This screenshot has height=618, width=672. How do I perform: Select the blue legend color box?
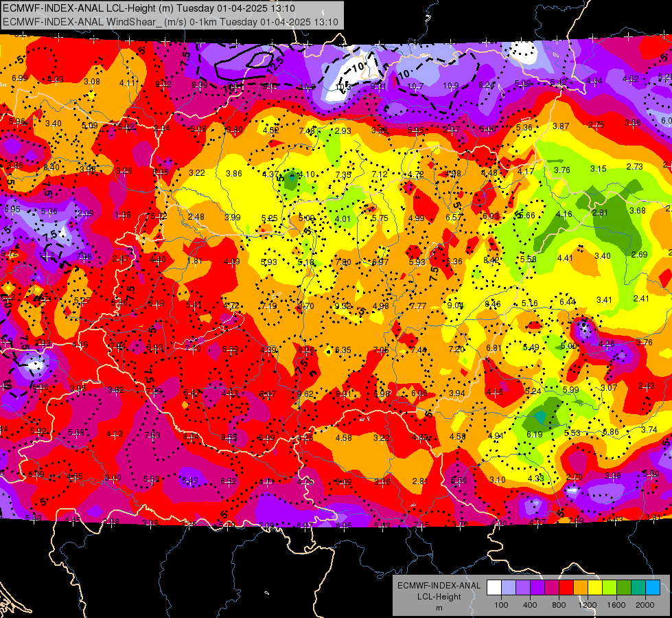pyautogui.click(x=653, y=588)
